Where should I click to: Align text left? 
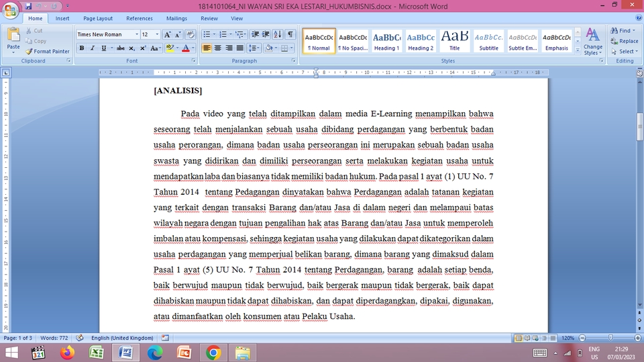pyautogui.click(x=207, y=48)
